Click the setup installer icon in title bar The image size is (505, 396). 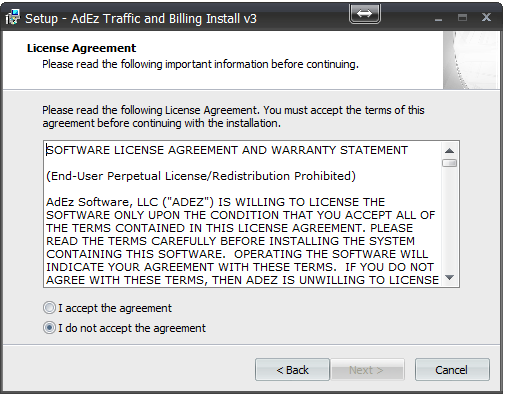point(13,17)
